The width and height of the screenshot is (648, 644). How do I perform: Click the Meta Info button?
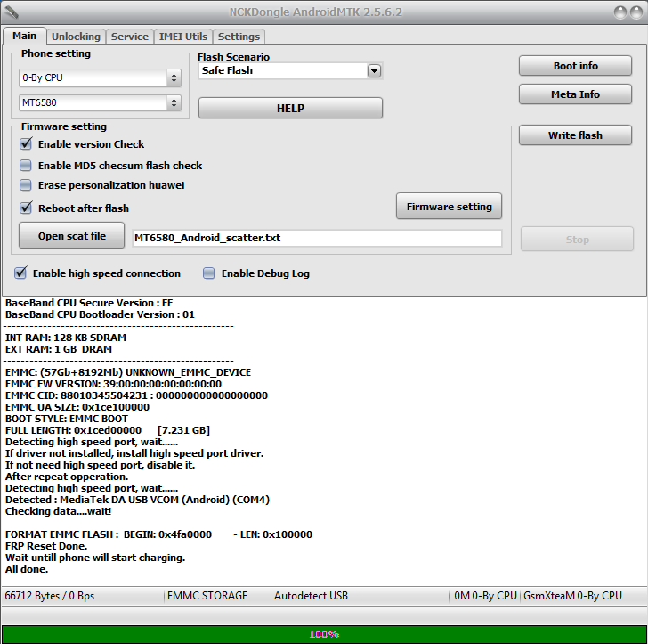[575, 94]
